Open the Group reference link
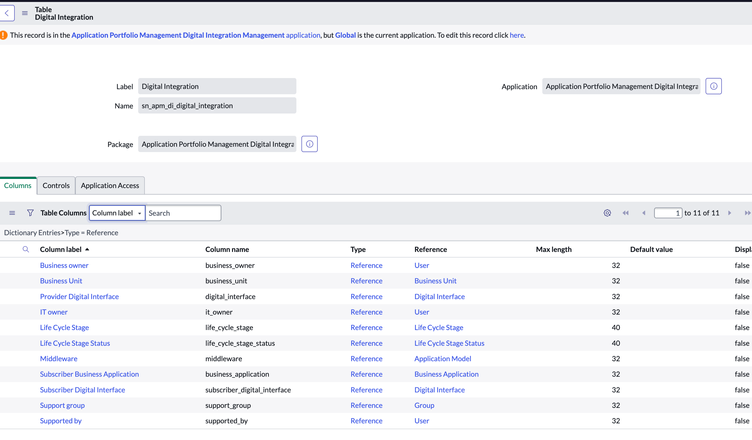 pyautogui.click(x=424, y=405)
